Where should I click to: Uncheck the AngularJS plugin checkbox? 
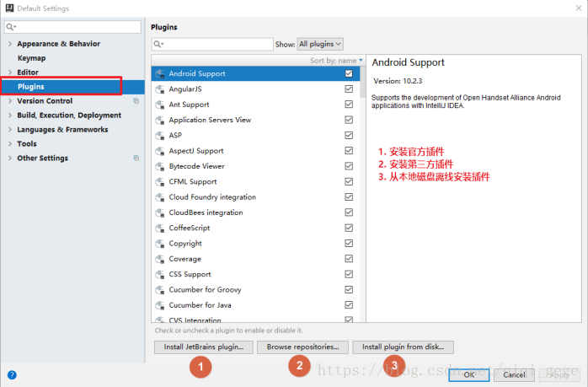pyautogui.click(x=349, y=89)
